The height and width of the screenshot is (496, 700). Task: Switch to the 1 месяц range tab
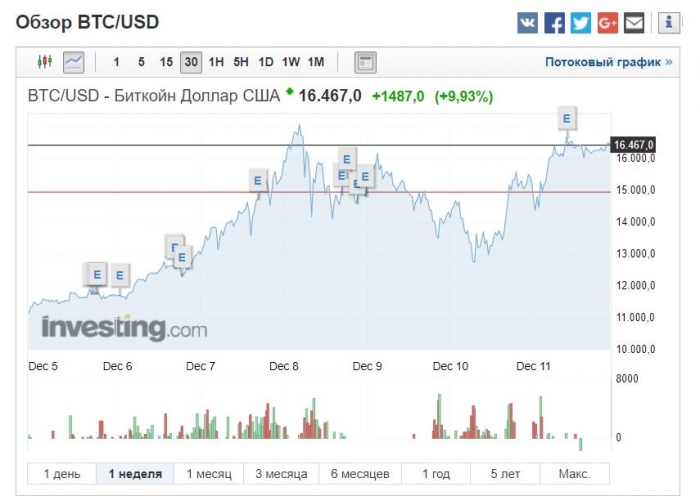(x=209, y=474)
